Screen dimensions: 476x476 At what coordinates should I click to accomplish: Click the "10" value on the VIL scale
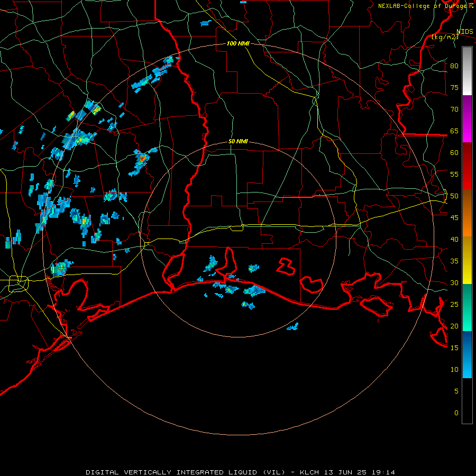(x=454, y=370)
